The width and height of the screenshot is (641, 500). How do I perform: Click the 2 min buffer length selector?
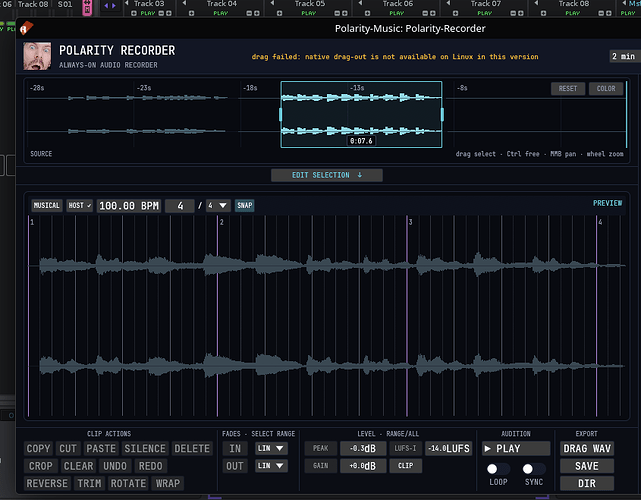pyautogui.click(x=623, y=56)
